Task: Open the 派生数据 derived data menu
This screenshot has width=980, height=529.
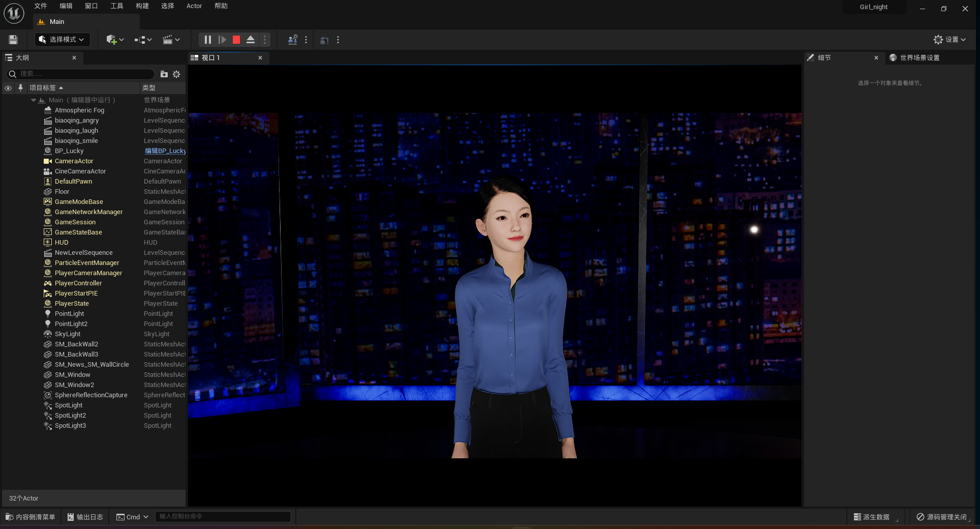Action: click(875, 517)
